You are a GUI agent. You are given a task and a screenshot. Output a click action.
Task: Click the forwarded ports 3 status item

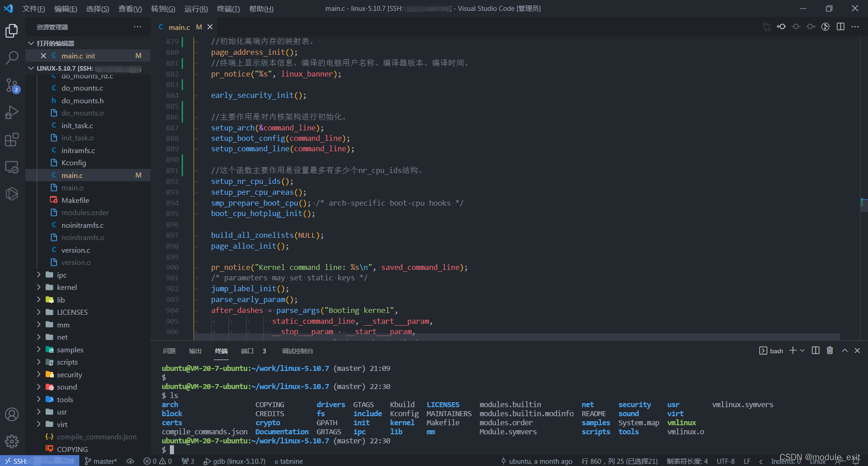[188, 461]
